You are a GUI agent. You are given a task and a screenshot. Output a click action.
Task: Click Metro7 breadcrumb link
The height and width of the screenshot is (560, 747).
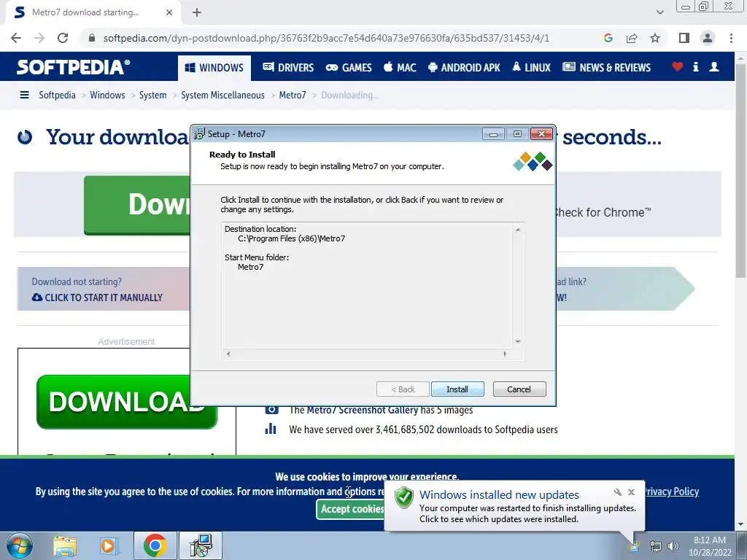tap(293, 95)
